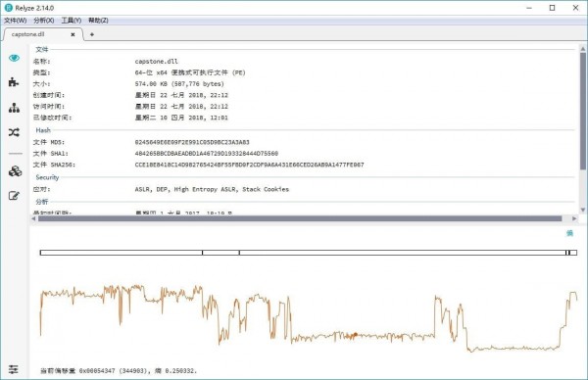Open the 工具(Y) menu

tap(72, 21)
